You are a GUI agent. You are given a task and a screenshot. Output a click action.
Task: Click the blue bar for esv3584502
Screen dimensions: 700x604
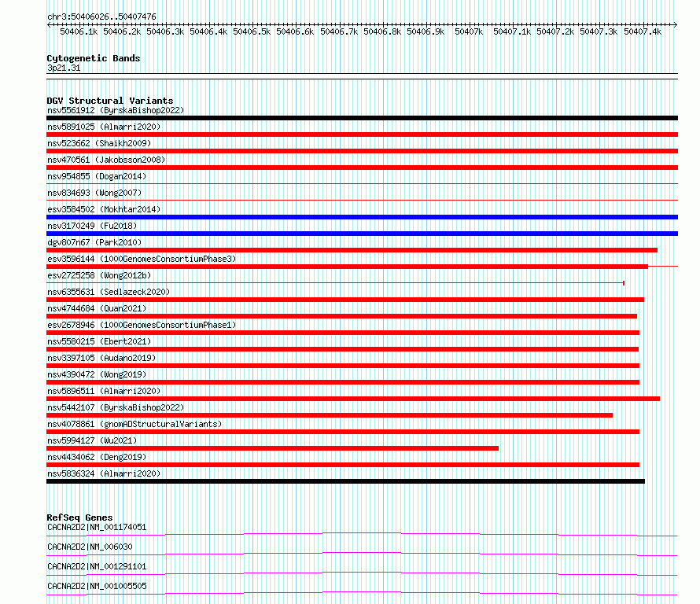pyautogui.click(x=362, y=217)
